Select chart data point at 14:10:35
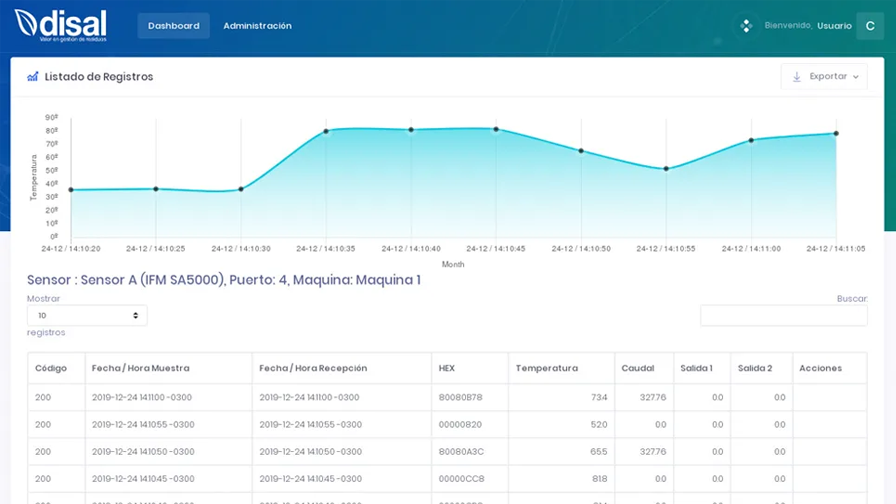896x504 pixels. click(326, 131)
